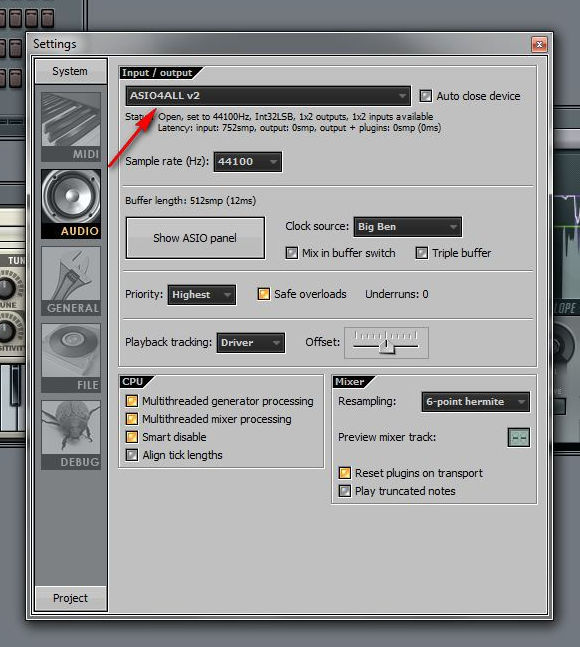Open the Big Ben clock source dropdown
The width and height of the screenshot is (580, 647).
click(408, 227)
